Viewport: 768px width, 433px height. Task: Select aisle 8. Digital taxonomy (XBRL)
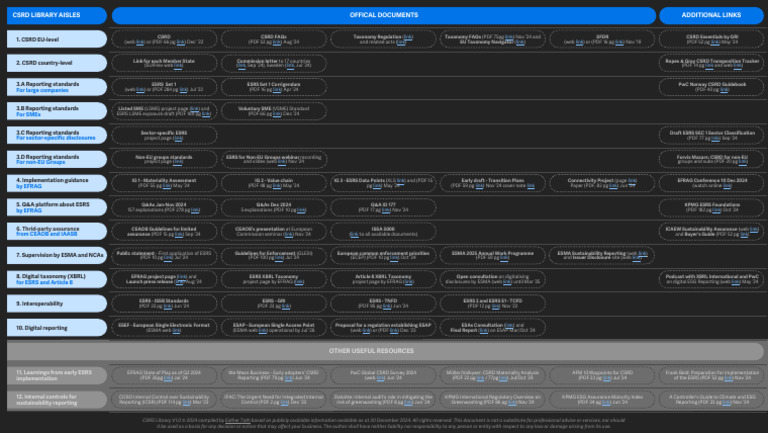click(x=57, y=279)
